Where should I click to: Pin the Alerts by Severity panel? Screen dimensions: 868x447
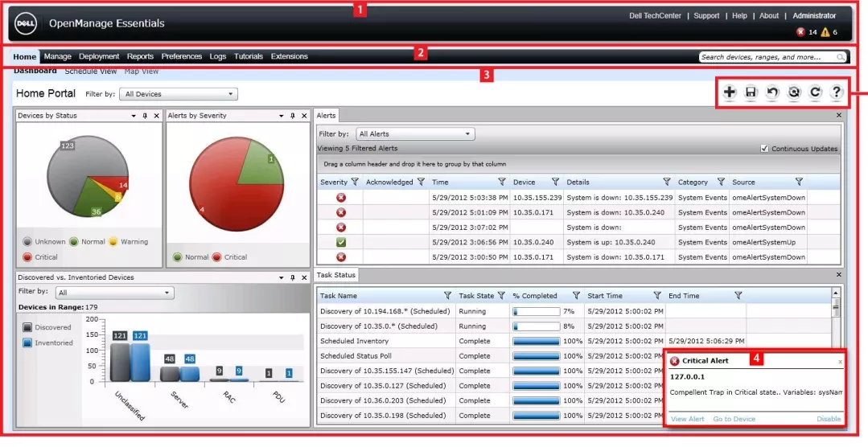tap(292, 116)
